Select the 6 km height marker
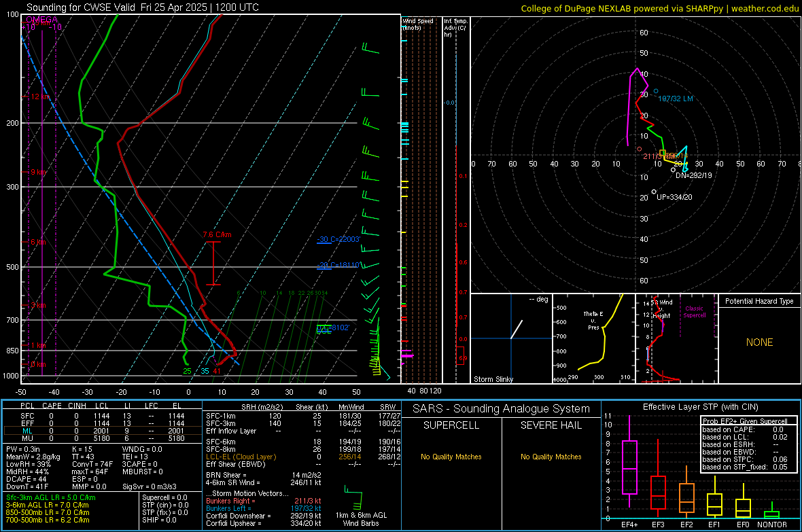 [x=38, y=242]
